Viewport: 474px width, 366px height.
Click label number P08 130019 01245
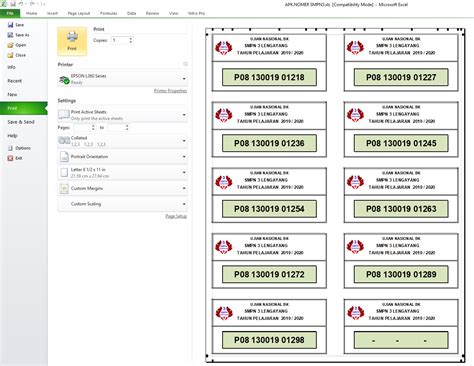coord(401,143)
